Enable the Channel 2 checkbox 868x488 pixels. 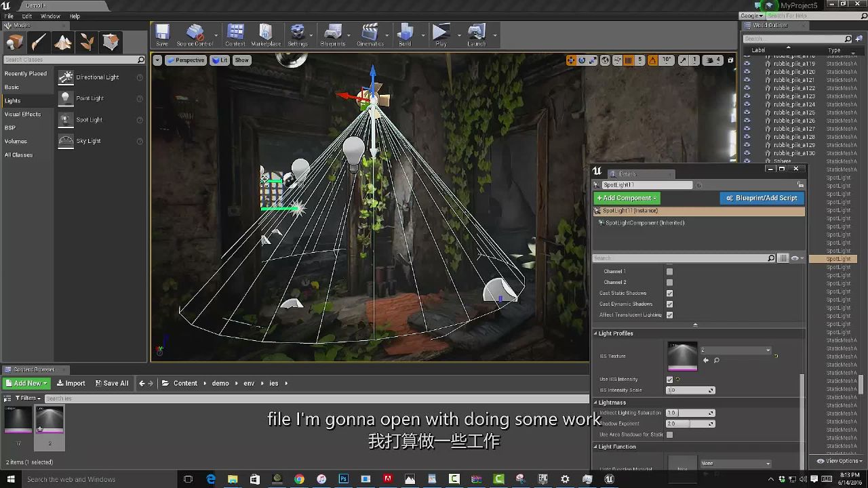point(669,283)
